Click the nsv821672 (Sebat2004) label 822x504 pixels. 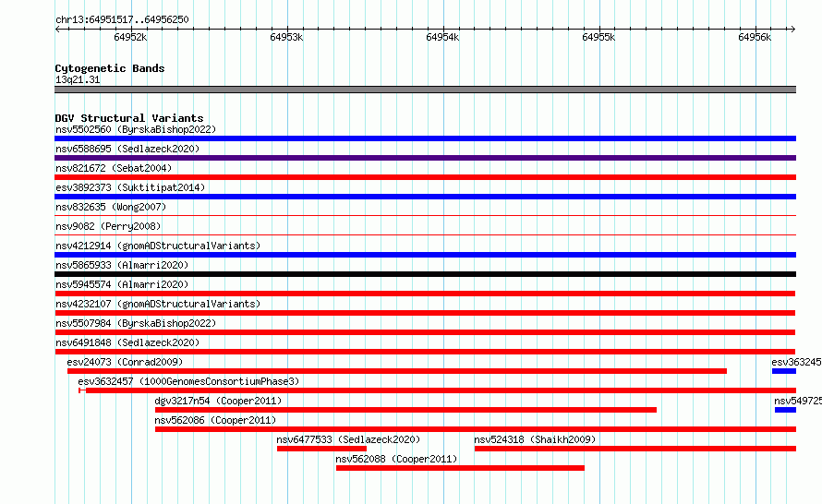point(114,168)
